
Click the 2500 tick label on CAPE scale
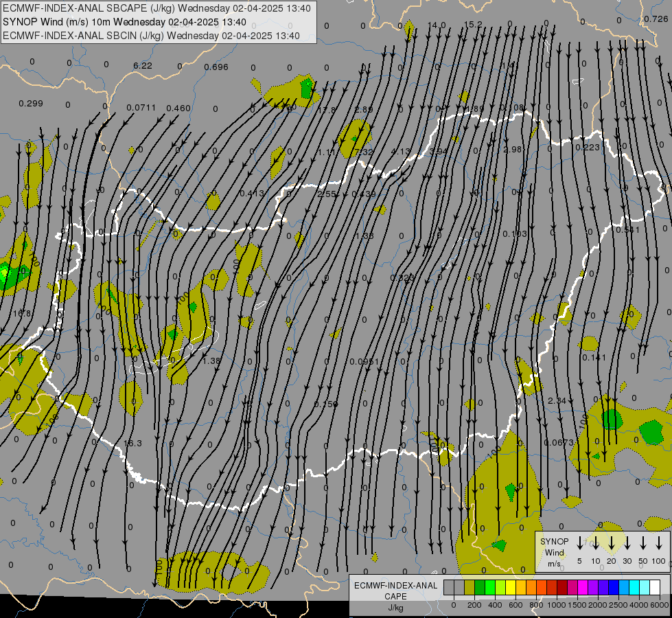coord(618,605)
